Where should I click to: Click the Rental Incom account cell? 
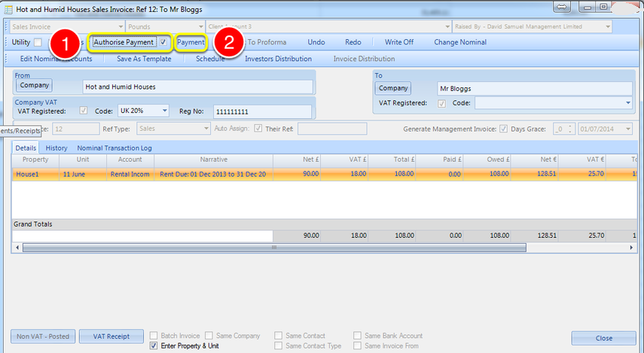tap(130, 174)
